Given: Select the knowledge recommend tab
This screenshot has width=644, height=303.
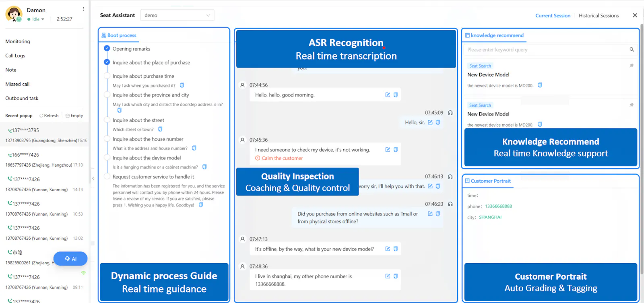Looking at the screenshot, I should pos(494,35).
